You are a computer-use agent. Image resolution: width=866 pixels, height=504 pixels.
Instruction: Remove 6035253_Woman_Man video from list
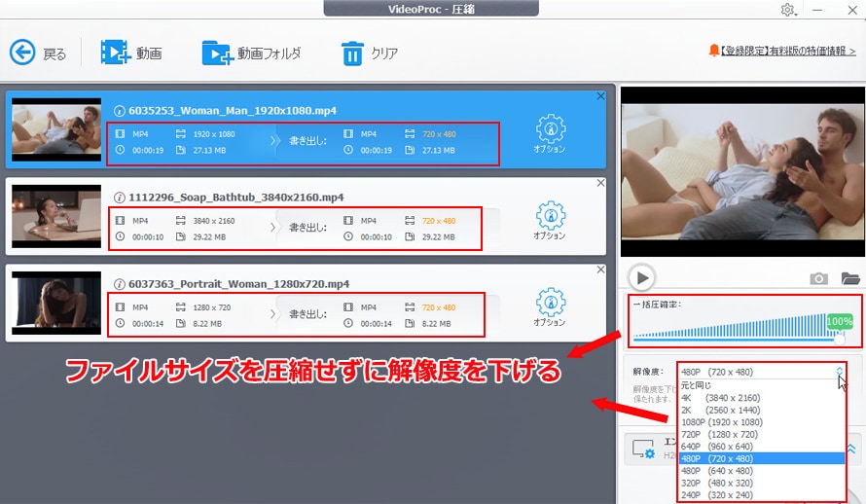point(601,96)
